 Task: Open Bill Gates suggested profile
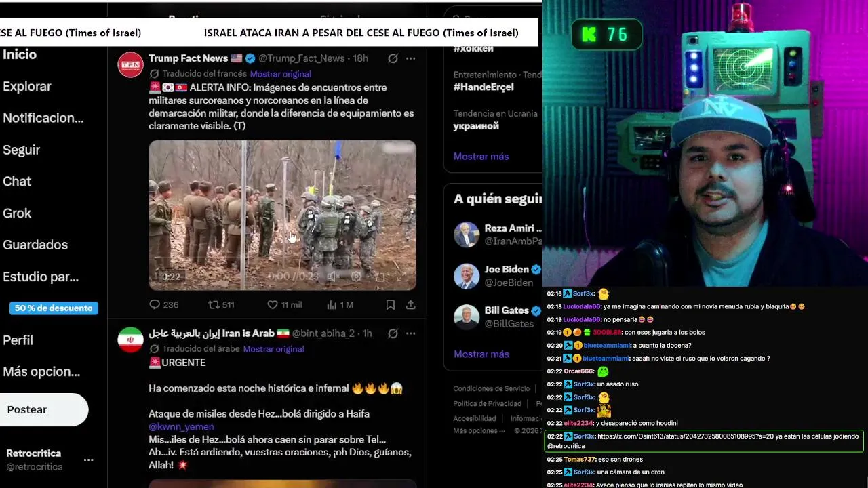click(x=498, y=317)
